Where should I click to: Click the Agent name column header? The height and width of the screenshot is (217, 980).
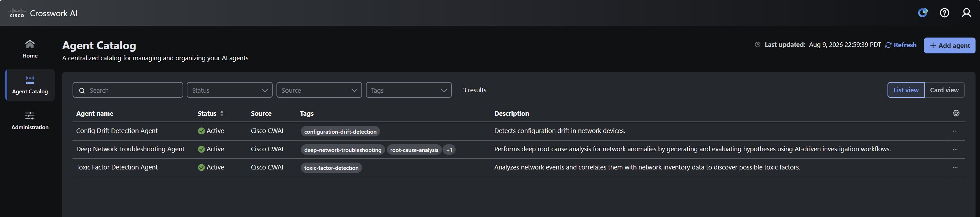94,113
